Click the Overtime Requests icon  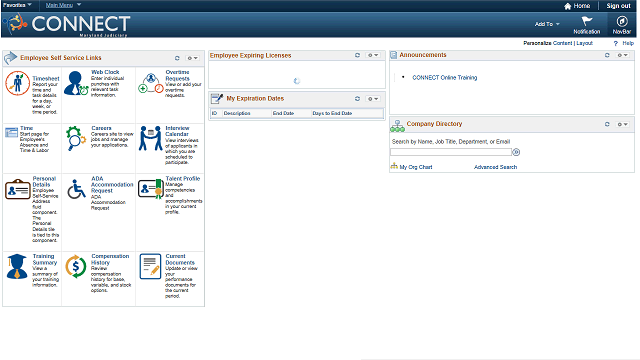(x=151, y=83)
